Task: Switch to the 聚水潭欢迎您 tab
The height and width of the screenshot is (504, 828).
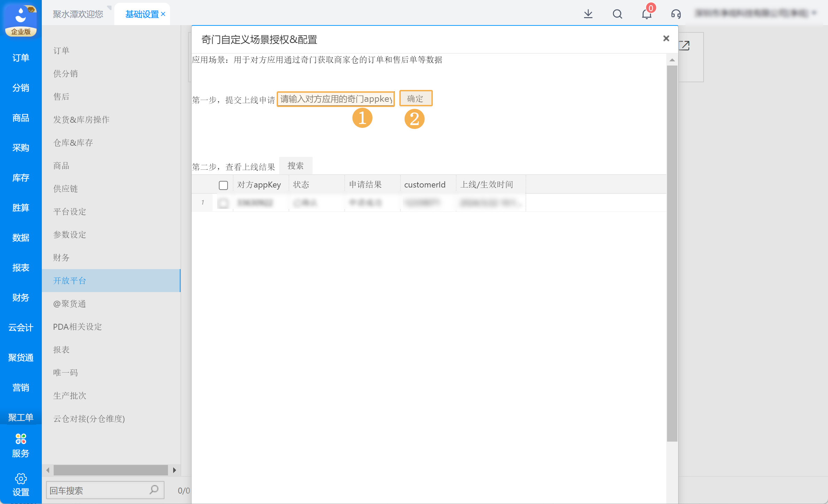Action: pyautogui.click(x=78, y=14)
